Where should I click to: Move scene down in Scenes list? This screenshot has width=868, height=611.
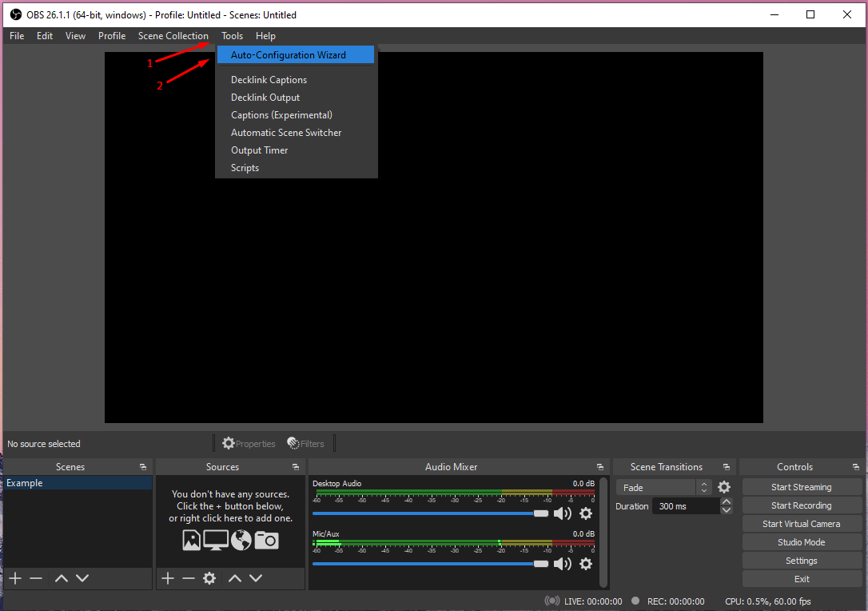(82, 578)
